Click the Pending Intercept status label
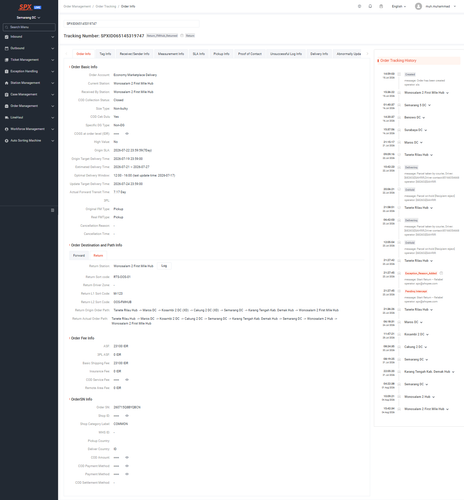This screenshot has height=500, width=464. [416, 291]
